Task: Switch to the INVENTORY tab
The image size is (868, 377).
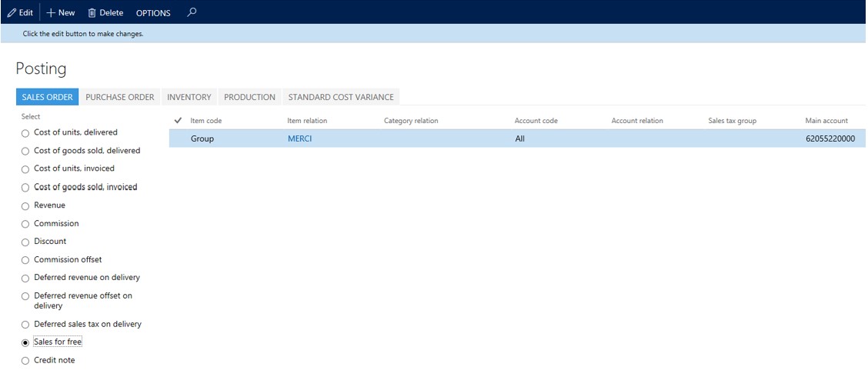Action: coord(189,97)
